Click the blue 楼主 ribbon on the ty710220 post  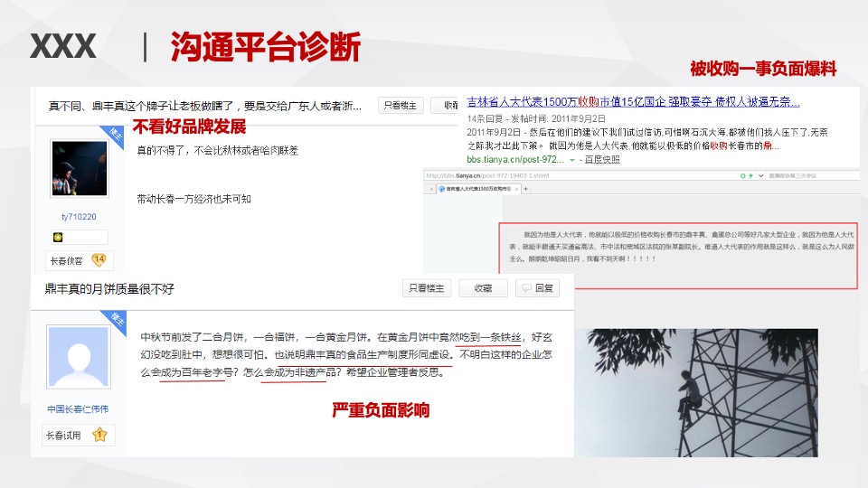point(114,136)
